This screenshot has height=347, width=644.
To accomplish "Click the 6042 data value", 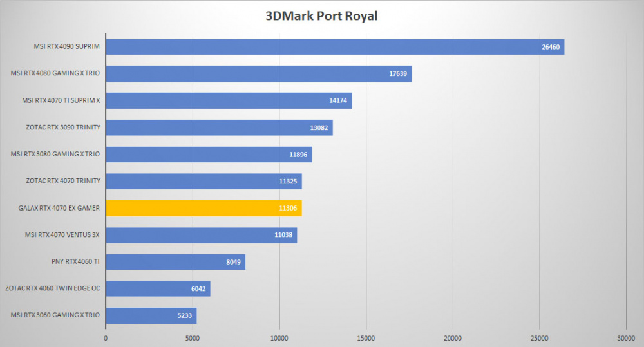I will coord(198,288).
